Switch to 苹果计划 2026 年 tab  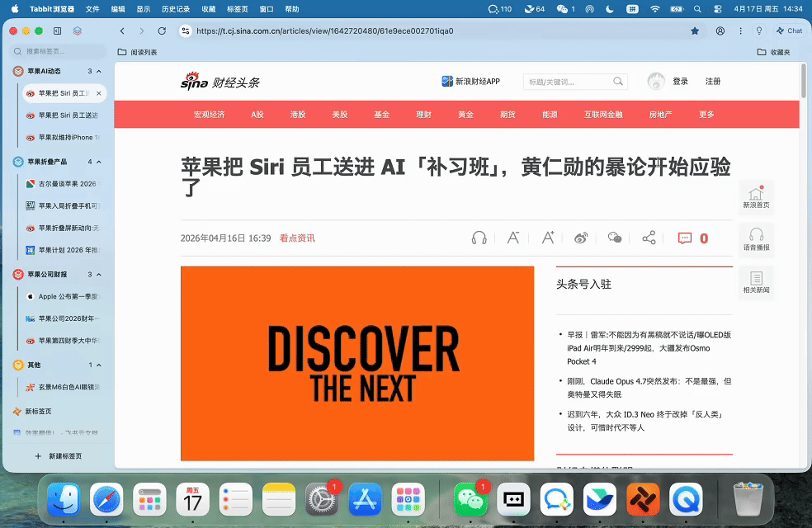click(x=64, y=250)
